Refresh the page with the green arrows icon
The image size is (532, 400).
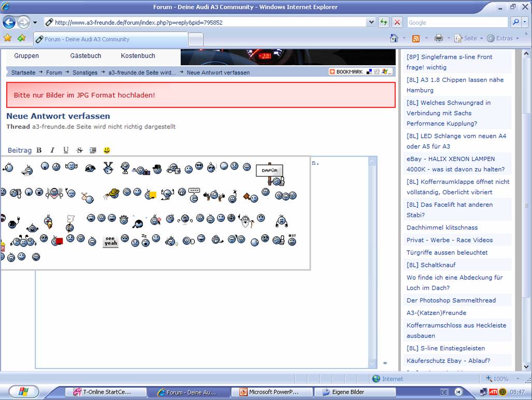click(384, 22)
